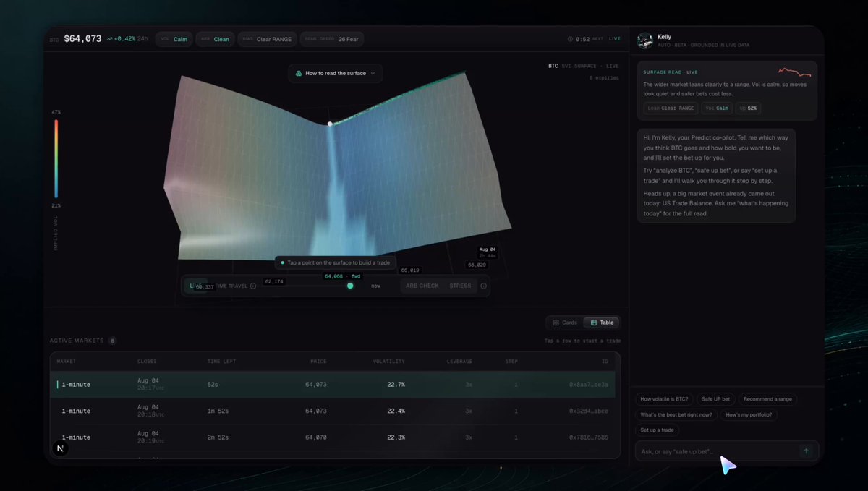Image resolution: width=868 pixels, height=491 pixels.
Task: Click volatility value 22.3%
Action: click(396, 437)
